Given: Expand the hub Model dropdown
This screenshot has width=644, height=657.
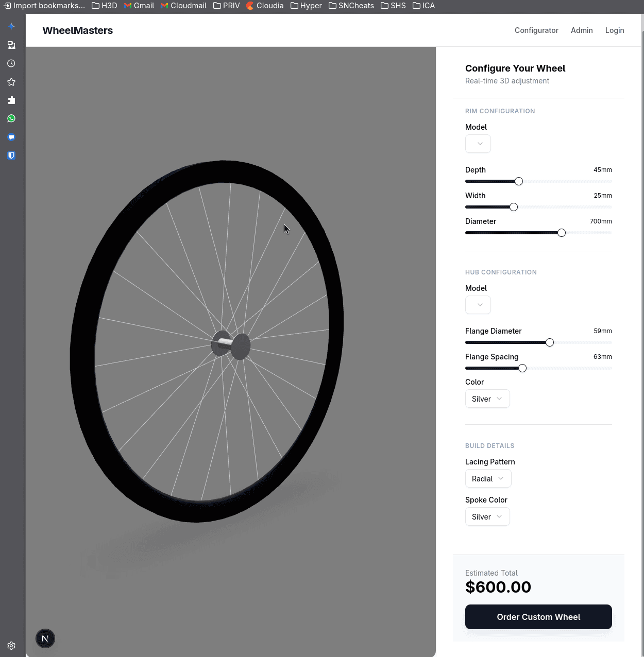Looking at the screenshot, I should [478, 305].
